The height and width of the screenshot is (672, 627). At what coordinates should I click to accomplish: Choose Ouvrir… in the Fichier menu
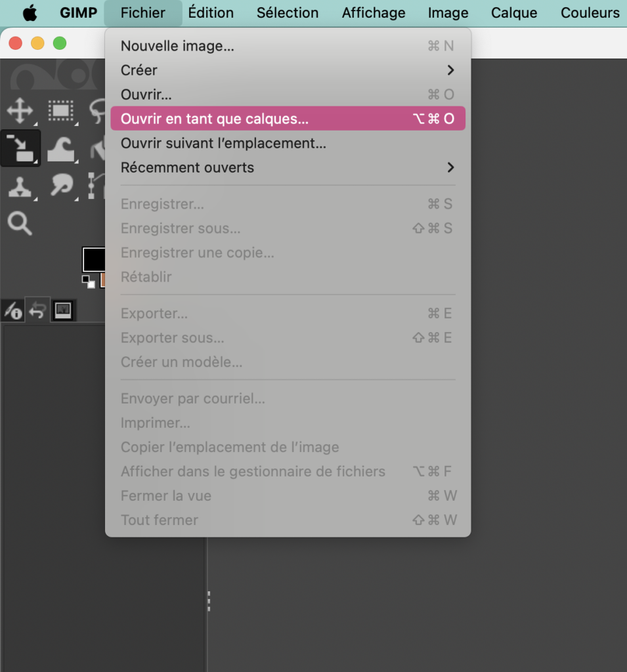coord(146,94)
